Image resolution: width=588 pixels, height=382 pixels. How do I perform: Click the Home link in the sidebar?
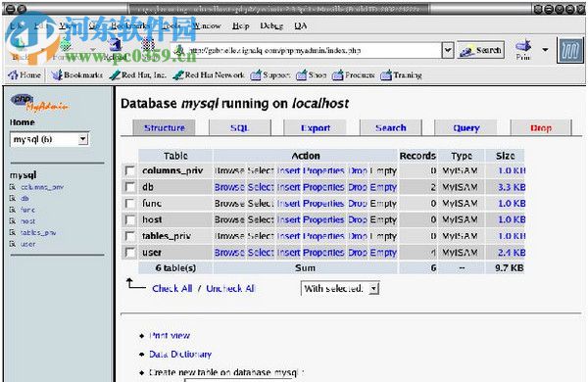(x=23, y=122)
